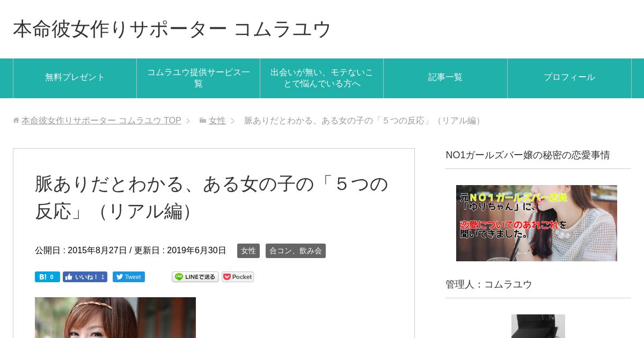644x338 pixels.
Task: Follow the 女性 breadcrumb link
Action: [x=217, y=121]
